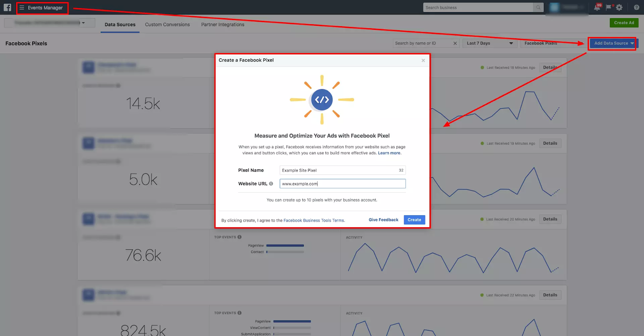This screenshot has height=336, width=644.
Task: Open Details for pixel received 19 minutes ago
Action: pos(550,143)
